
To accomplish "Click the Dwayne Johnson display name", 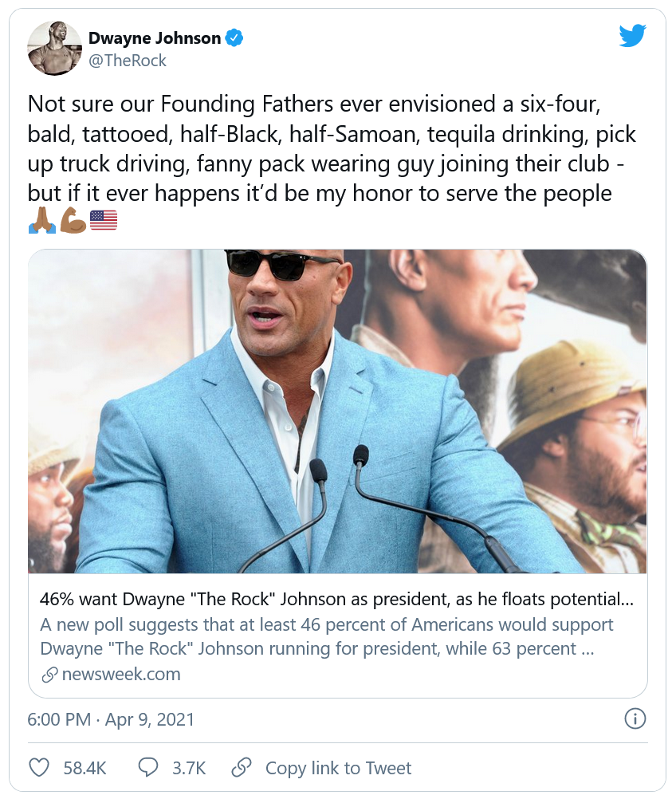I will pyautogui.click(x=154, y=37).
